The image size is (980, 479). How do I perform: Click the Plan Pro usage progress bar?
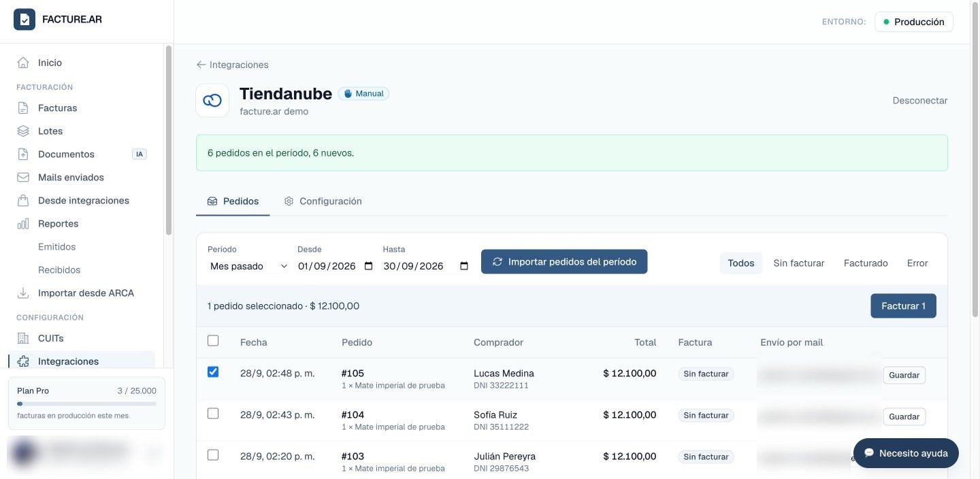(86, 404)
